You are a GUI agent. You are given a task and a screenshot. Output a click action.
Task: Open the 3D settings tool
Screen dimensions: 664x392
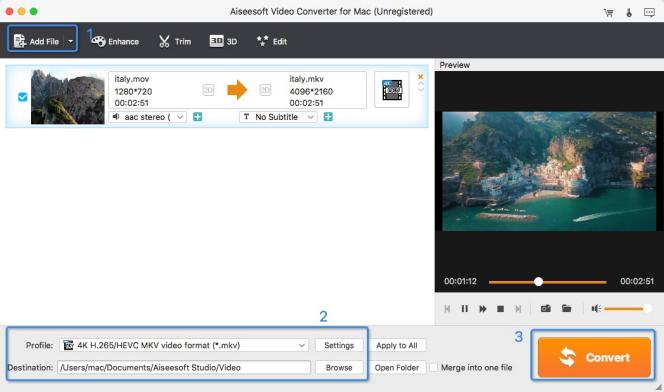click(223, 41)
